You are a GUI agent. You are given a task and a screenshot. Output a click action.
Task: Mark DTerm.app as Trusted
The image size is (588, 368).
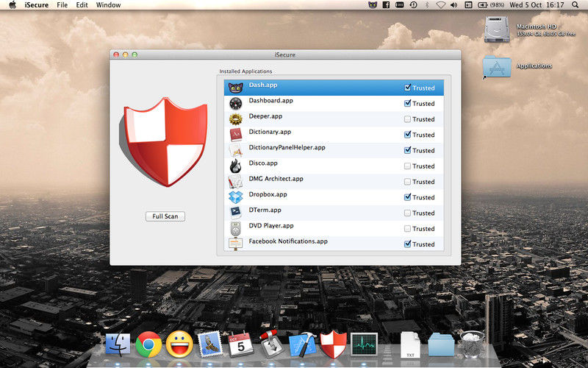[x=408, y=213]
